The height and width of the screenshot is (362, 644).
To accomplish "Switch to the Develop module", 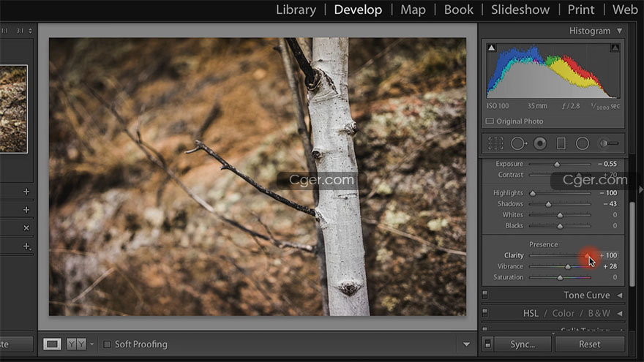I will [358, 10].
